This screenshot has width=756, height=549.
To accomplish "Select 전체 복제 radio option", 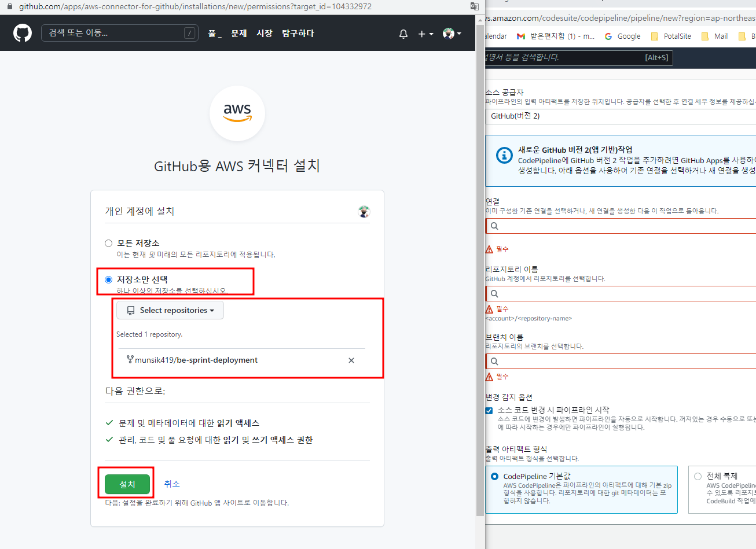I will (698, 477).
